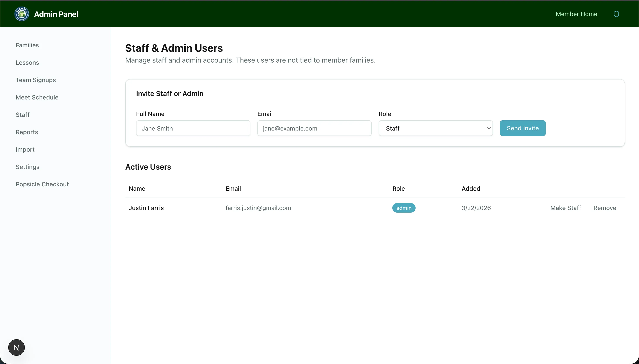The width and height of the screenshot is (639, 364).
Task: Open the Import page
Action: (x=25, y=149)
